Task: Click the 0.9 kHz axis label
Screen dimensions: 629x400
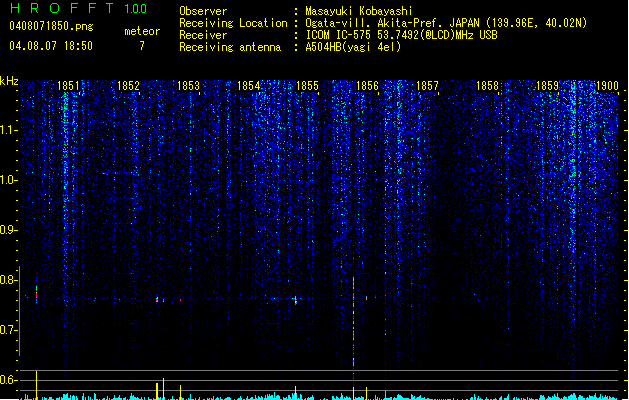Action: point(8,230)
